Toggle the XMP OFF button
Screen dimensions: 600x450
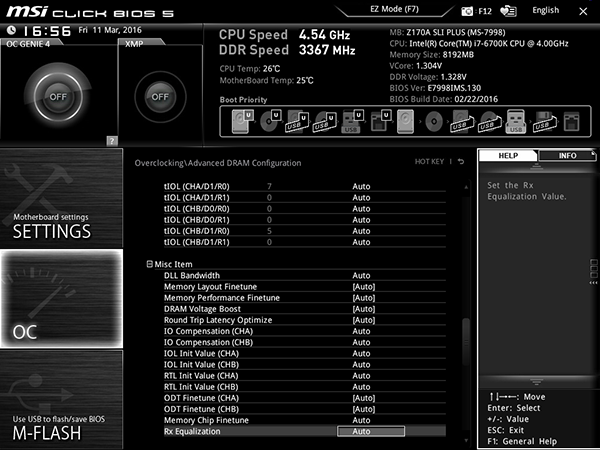tap(160, 97)
